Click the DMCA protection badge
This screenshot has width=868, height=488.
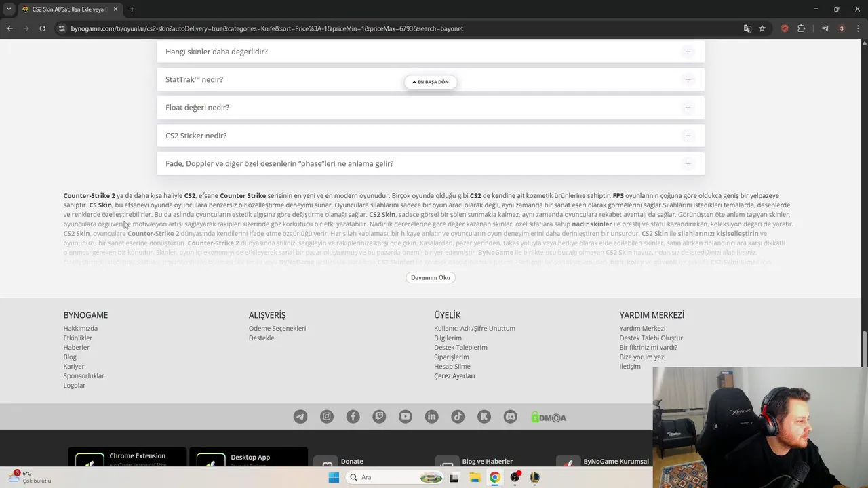click(549, 417)
